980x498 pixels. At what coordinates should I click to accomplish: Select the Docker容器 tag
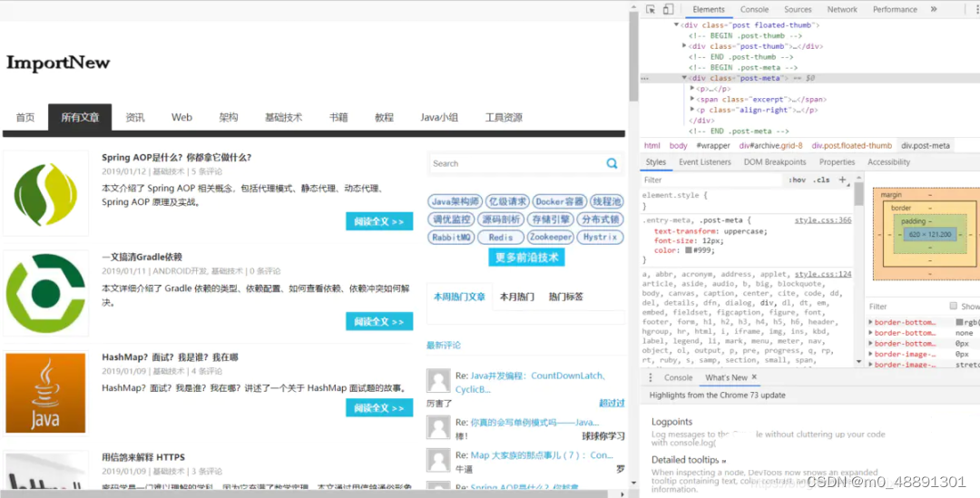[x=559, y=201]
